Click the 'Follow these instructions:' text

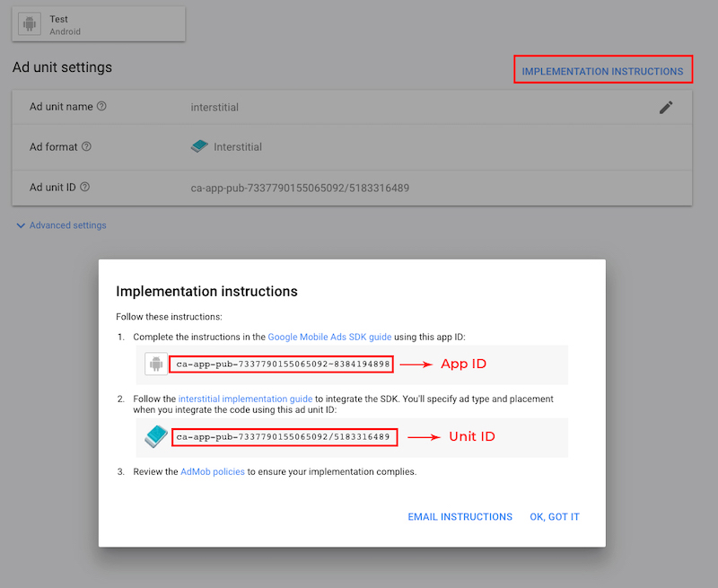coord(169,317)
